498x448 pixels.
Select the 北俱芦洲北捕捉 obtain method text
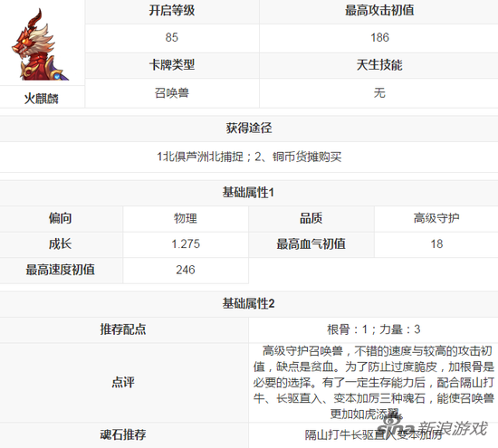coord(203,157)
